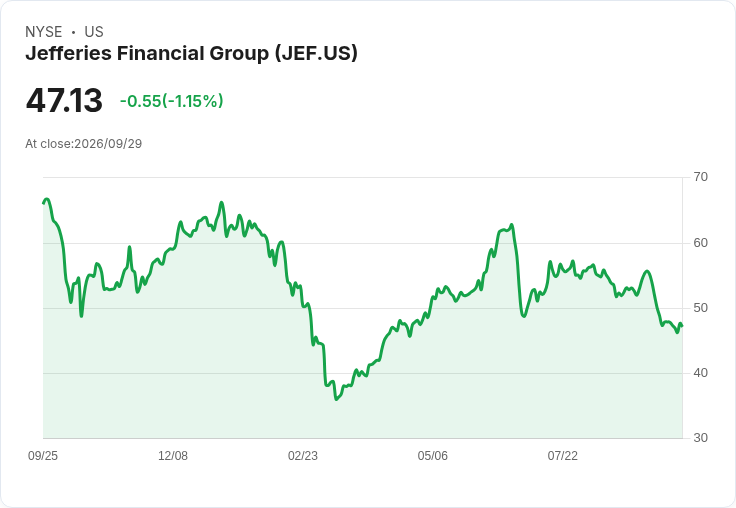
Task: Click the US market label
Action: tap(94, 31)
